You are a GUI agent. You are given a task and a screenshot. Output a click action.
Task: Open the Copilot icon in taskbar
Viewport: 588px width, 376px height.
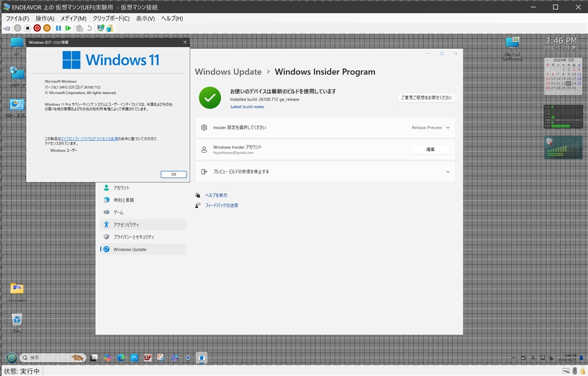(x=107, y=358)
